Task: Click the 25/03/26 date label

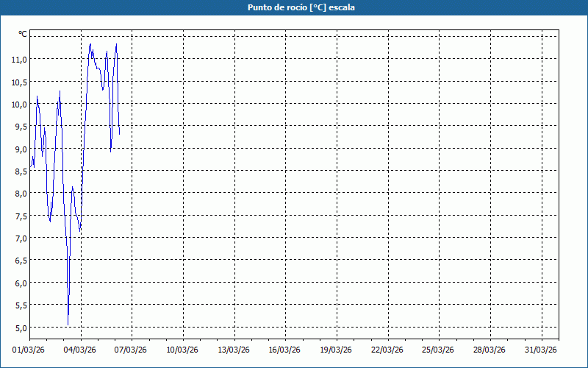Action: click(x=438, y=350)
